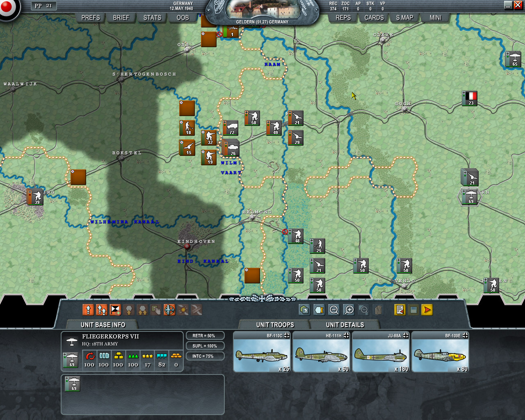Click the group move double-arrow icon
This screenshot has height=420, width=525.
click(102, 310)
